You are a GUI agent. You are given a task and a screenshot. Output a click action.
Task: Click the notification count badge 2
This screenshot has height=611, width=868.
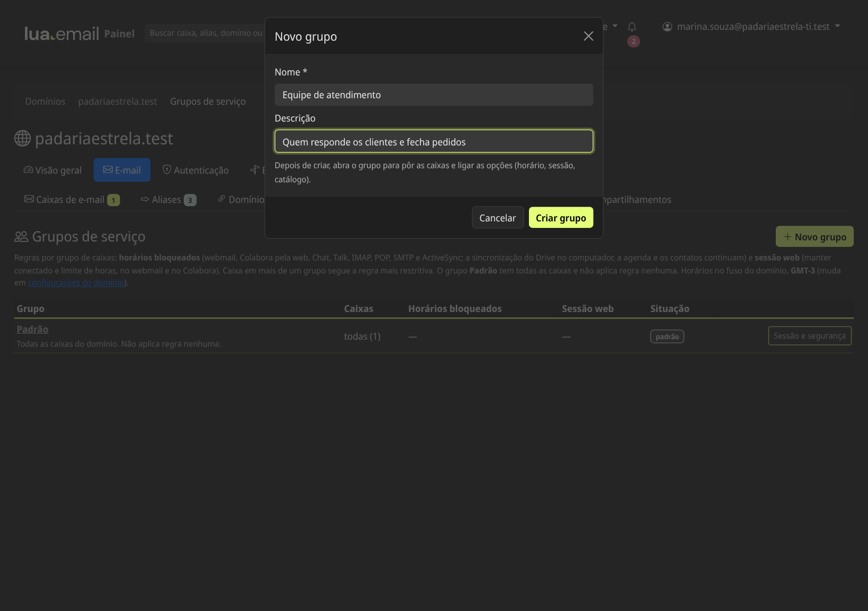[x=634, y=41]
